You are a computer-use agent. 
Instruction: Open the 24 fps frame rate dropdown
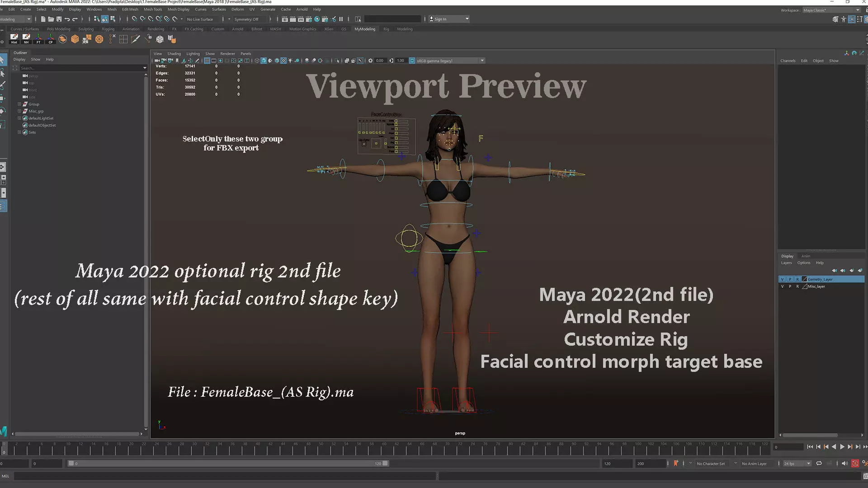coord(797,464)
